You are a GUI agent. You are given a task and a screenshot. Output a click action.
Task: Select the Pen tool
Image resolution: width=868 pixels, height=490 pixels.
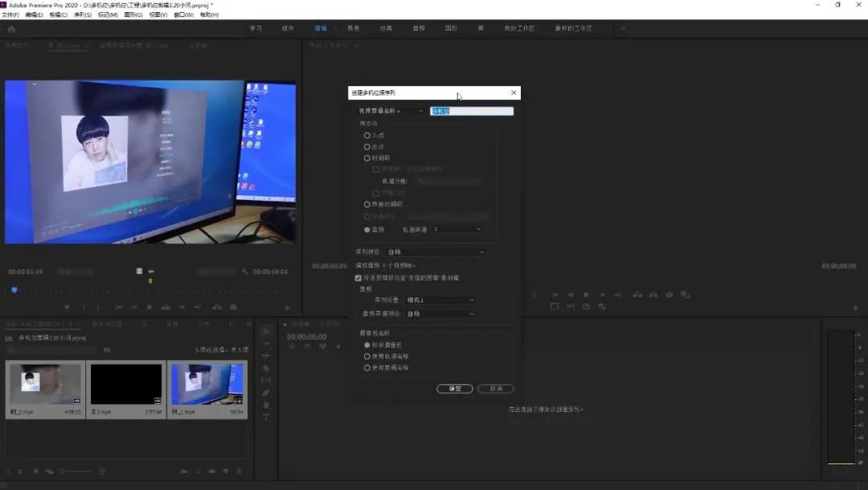pyautogui.click(x=266, y=393)
